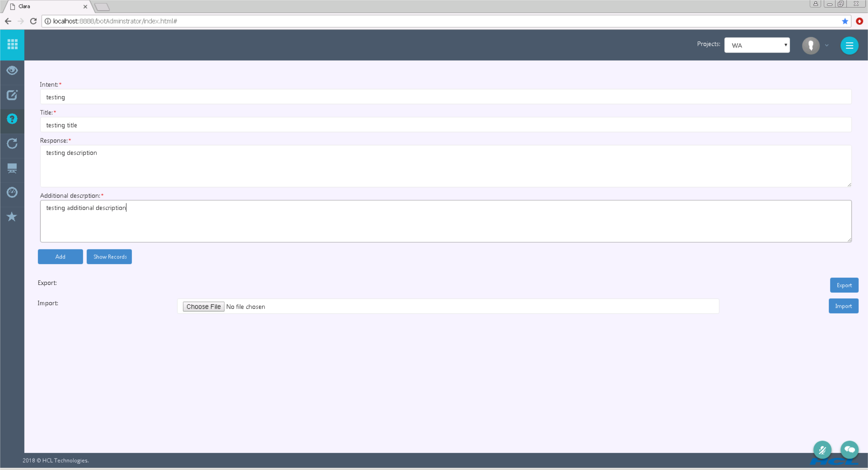Expand the user avatar menu chevron
Image resolution: width=868 pixels, height=470 pixels.
tap(827, 45)
